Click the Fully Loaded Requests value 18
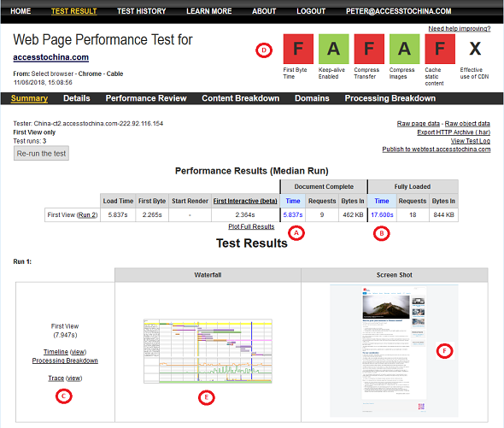 [413, 214]
